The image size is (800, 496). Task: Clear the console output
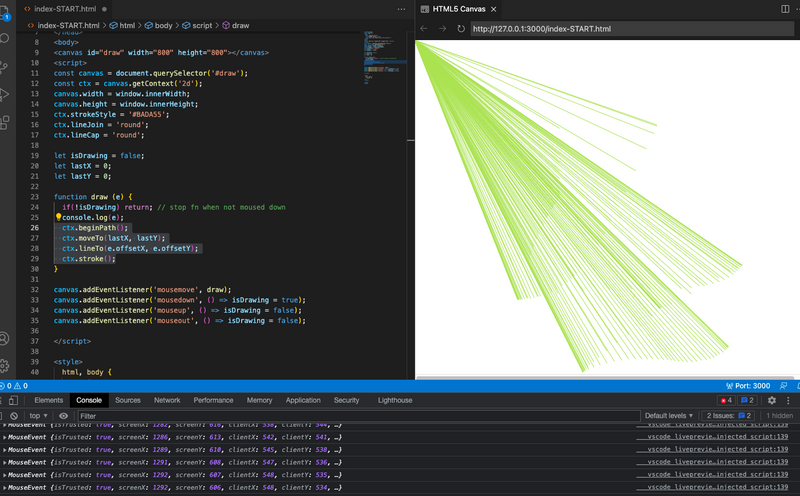(x=14, y=416)
